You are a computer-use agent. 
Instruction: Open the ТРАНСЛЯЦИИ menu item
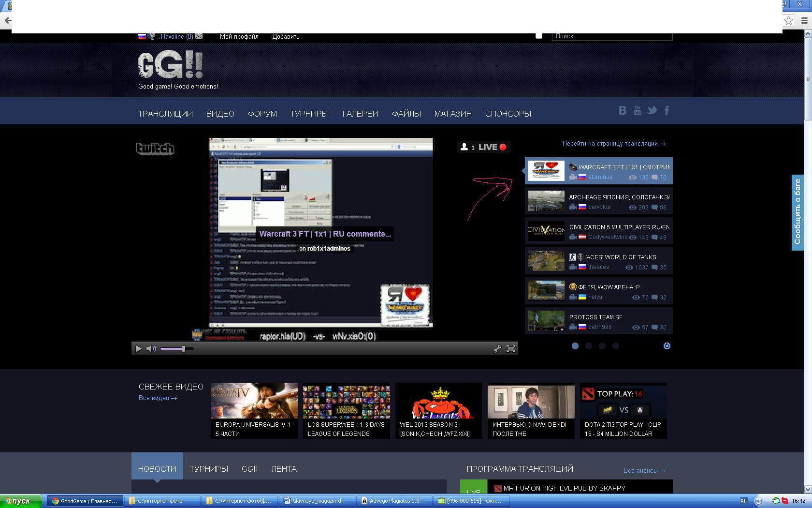[165, 114]
